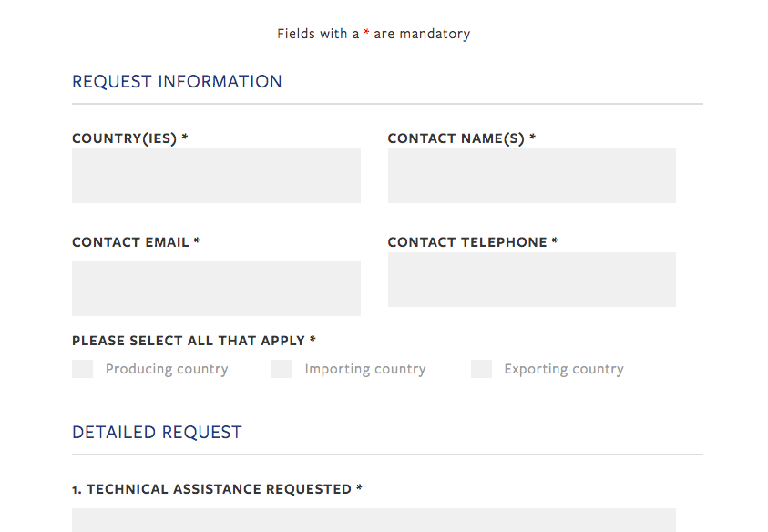
Task: Click the CONTACT EMAIL input field
Action: tap(216, 288)
